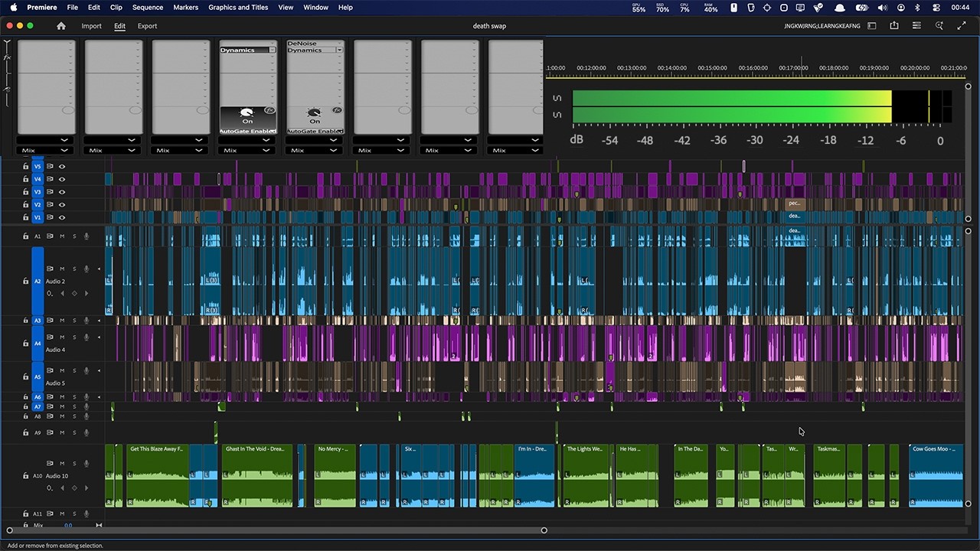
Task: Open the workspace list icon beside share
Action: click(916, 26)
